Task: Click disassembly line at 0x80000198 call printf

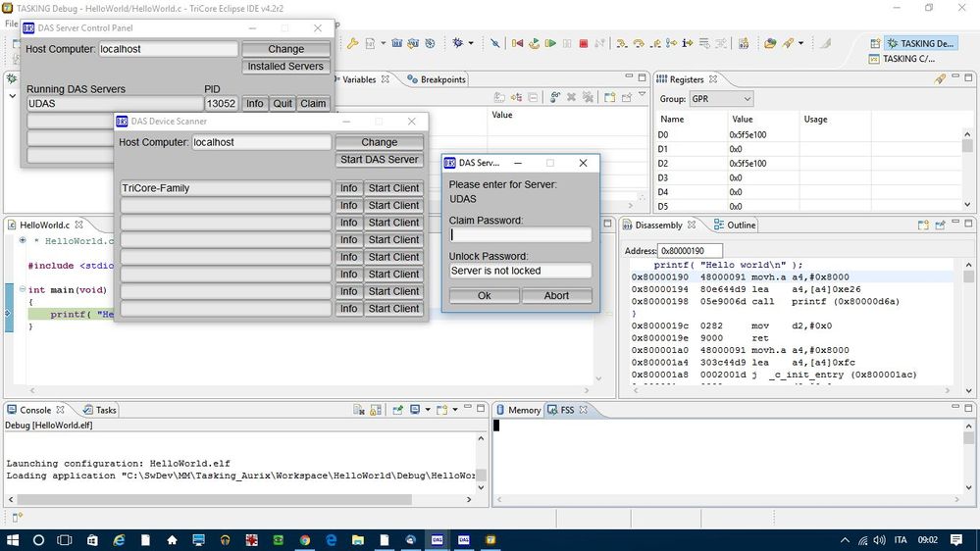Action: (x=765, y=301)
